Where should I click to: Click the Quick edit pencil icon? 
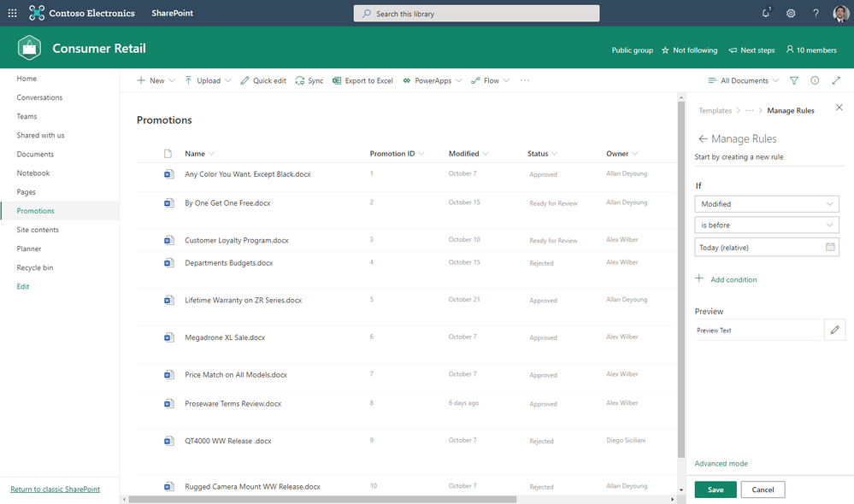(x=245, y=80)
